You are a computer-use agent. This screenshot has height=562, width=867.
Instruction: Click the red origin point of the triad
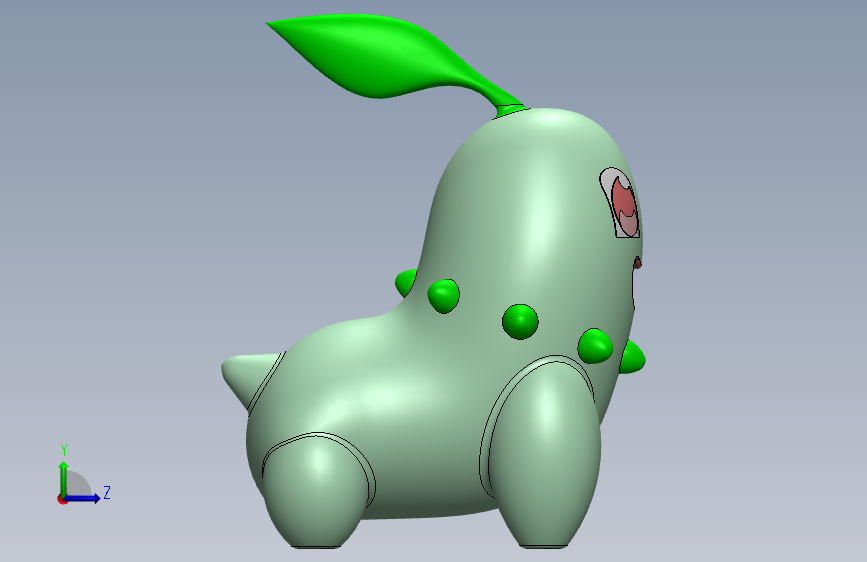[x=62, y=499]
